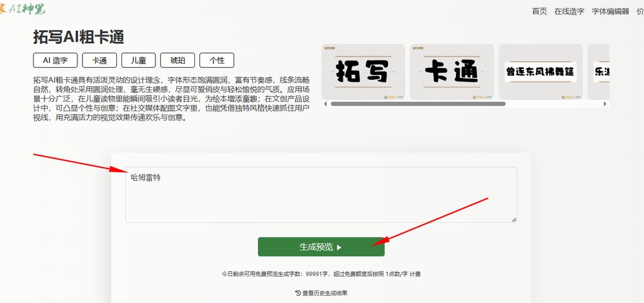Select the 卡通 tag button
644x303 pixels.
click(x=99, y=60)
